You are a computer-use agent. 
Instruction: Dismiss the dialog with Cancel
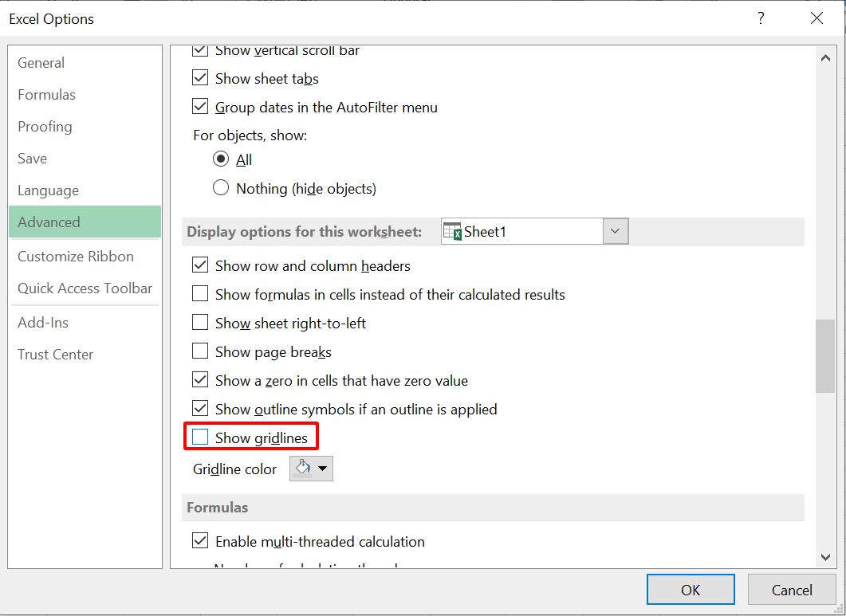pyautogui.click(x=792, y=589)
